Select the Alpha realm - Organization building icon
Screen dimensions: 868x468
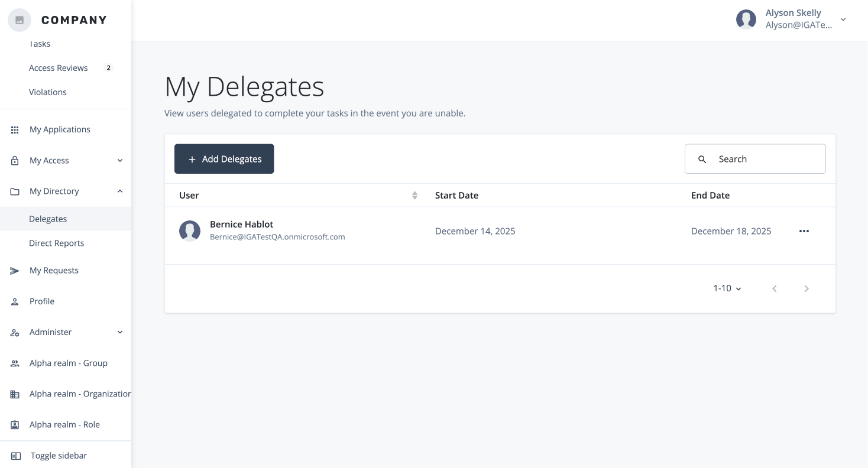pos(15,394)
